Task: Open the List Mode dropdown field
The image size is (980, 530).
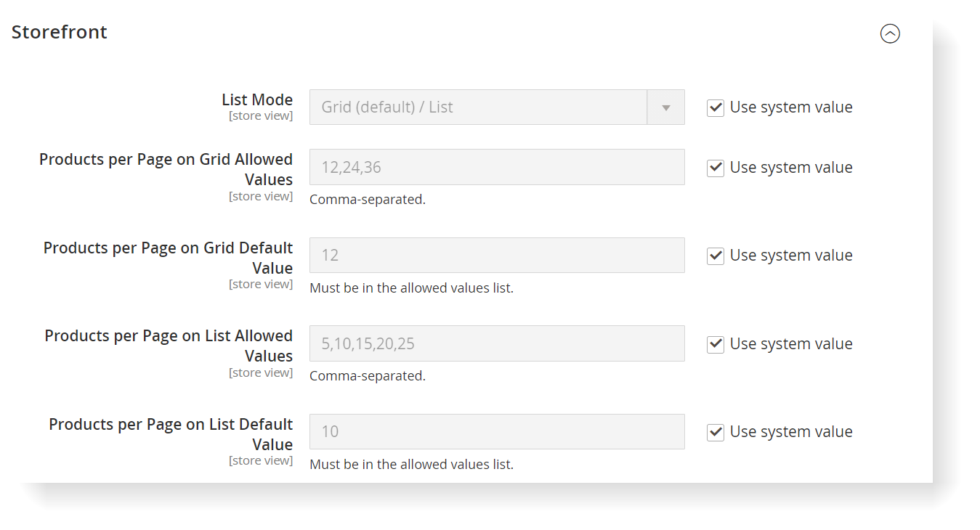Action: point(478,107)
